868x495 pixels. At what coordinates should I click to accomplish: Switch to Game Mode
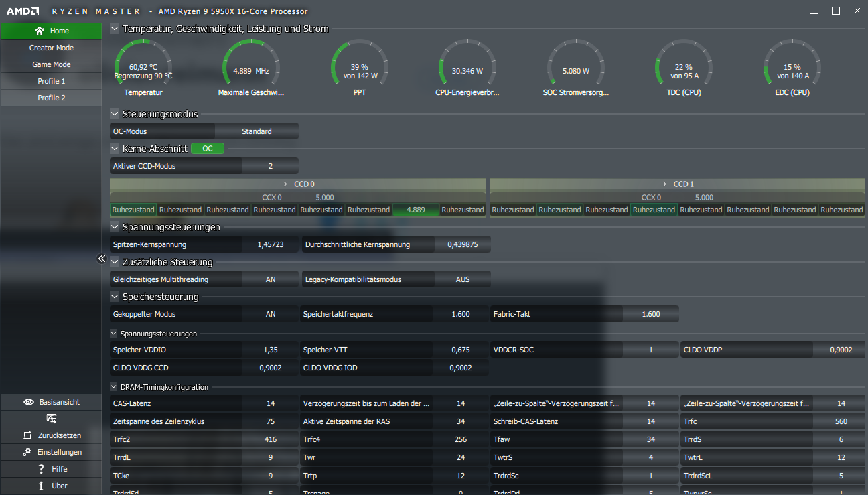pyautogui.click(x=51, y=64)
